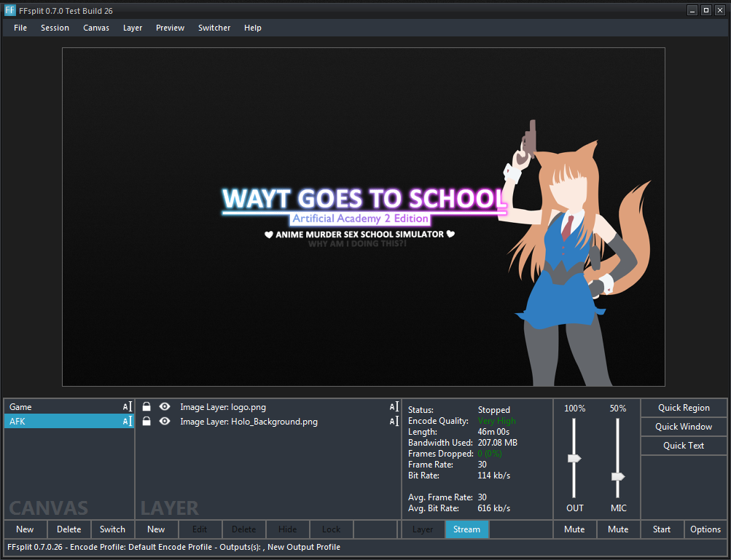Click the 'WAYT GOES TO SCHOOL' logo in preview

(364, 199)
